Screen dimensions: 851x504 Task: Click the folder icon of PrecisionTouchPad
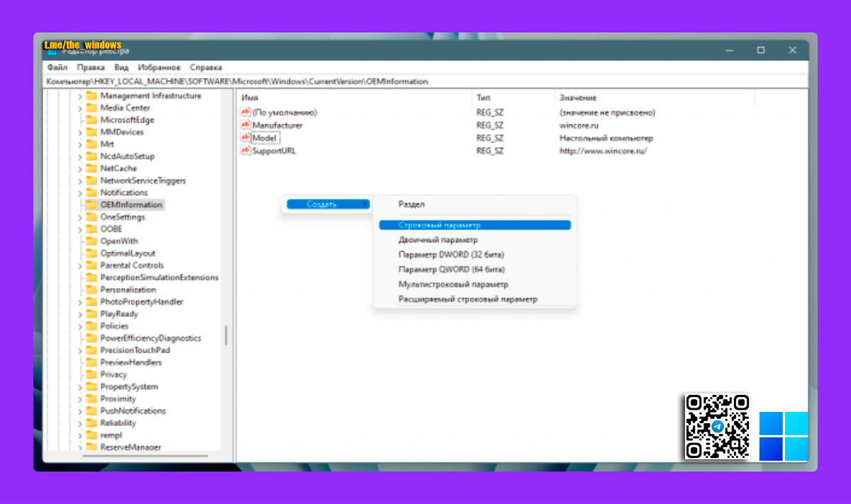pyautogui.click(x=91, y=350)
